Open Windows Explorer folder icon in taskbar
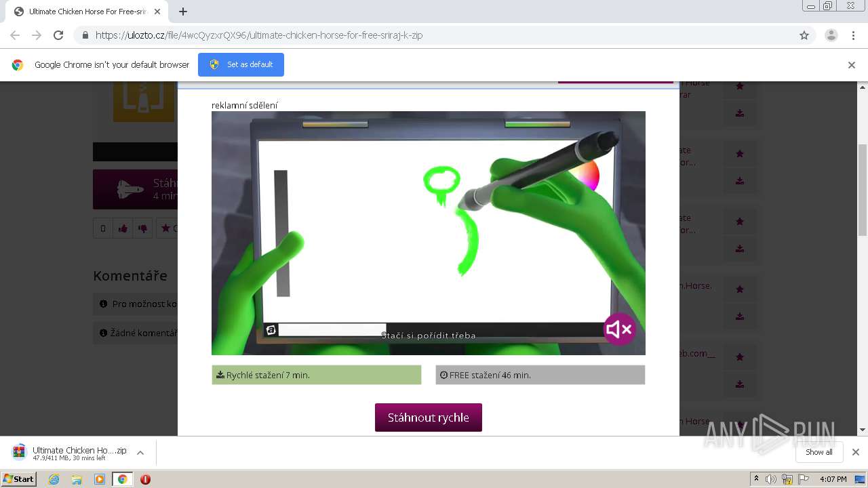The width and height of the screenshot is (868, 488). pyautogui.click(x=77, y=479)
